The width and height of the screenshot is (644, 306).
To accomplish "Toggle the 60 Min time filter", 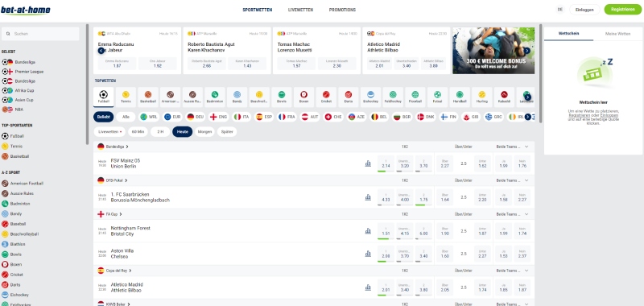I will (138, 132).
